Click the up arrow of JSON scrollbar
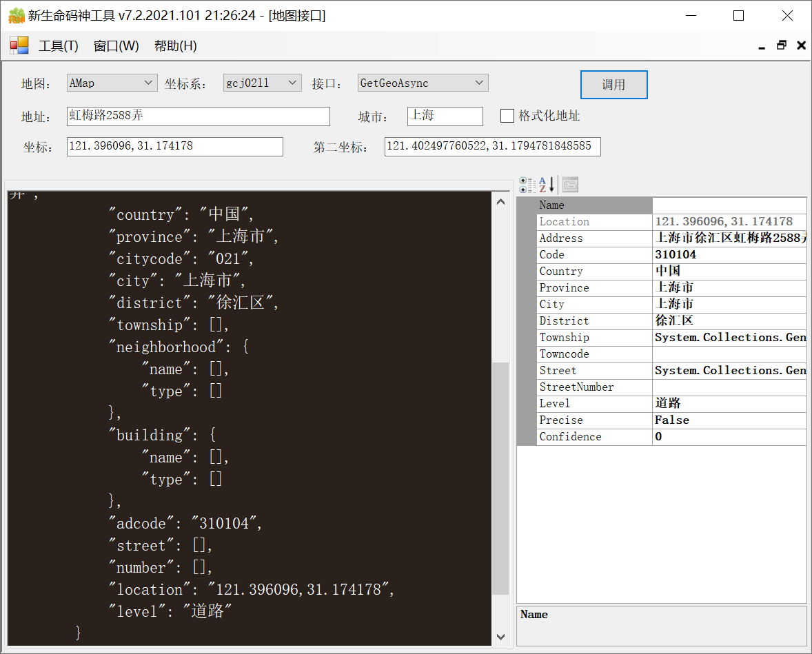The image size is (812, 654). 500,201
